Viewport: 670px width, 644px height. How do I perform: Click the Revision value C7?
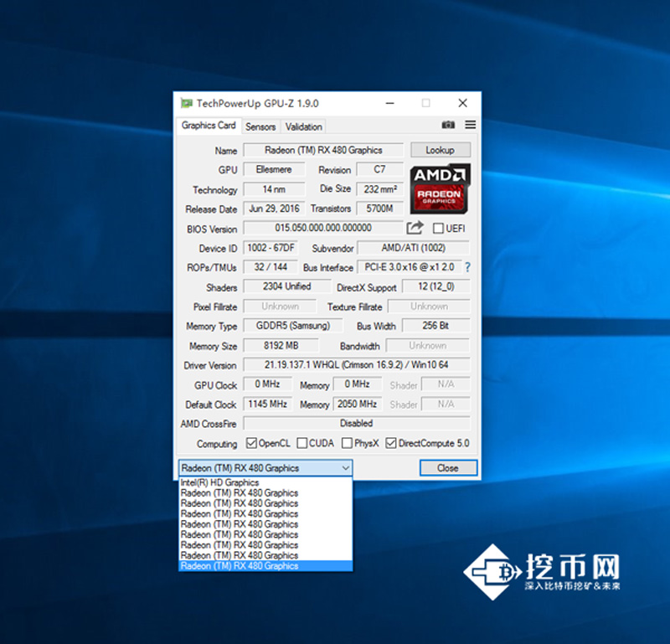(379, 169)
